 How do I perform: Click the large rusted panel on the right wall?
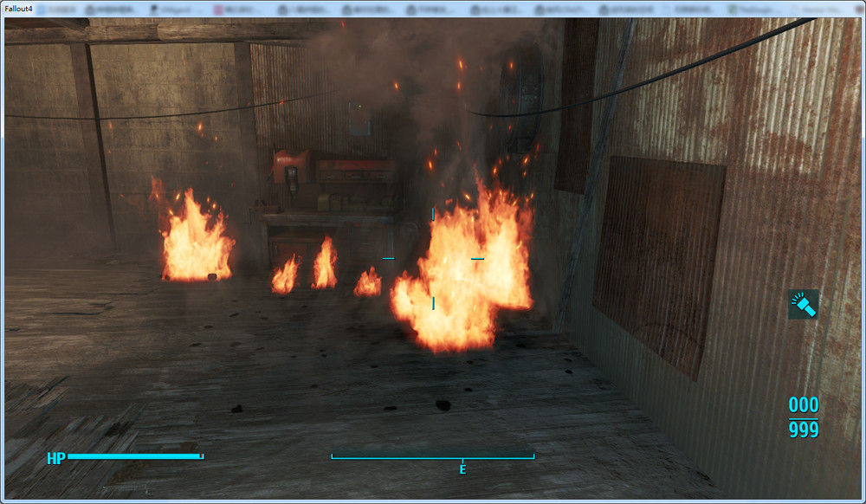(x=658, y=260)
